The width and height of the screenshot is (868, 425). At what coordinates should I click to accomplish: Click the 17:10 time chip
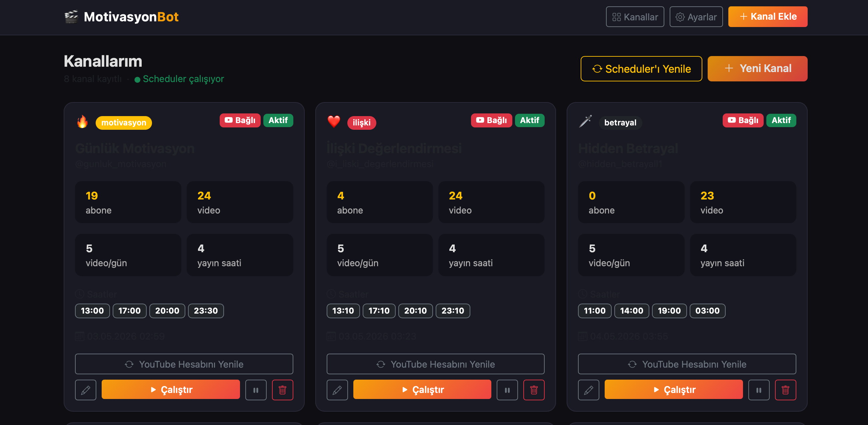point(379,311)
